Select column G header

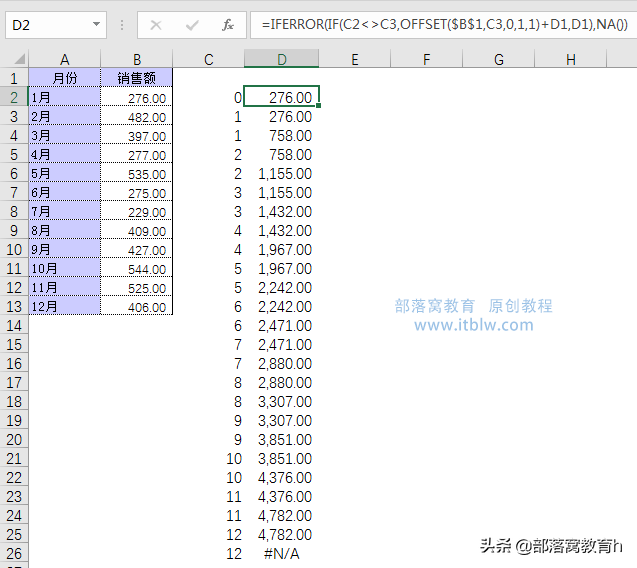499,60
